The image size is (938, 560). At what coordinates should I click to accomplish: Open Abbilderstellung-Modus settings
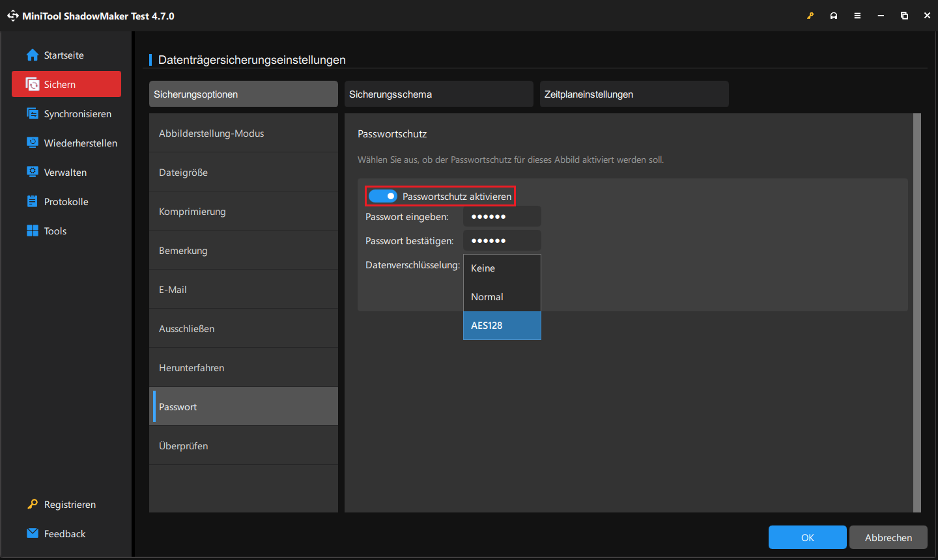(x=244, y=133)
